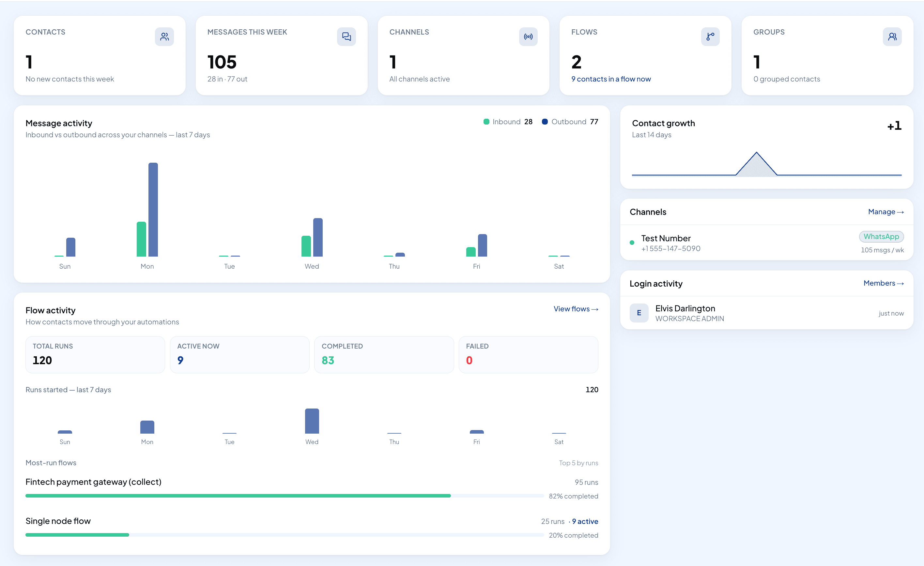The image size is (924, 566).
Task: Open the Manage channels link
Action: [x=886, y=212]
